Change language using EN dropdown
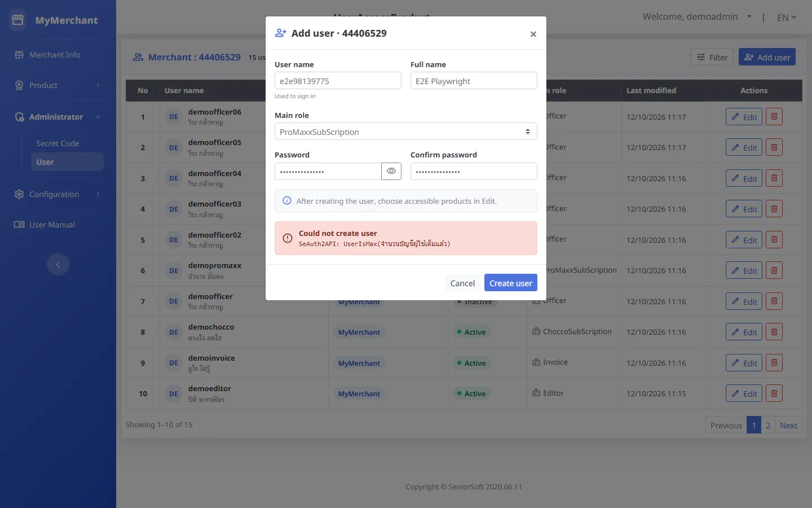 [x=787, y=17]
